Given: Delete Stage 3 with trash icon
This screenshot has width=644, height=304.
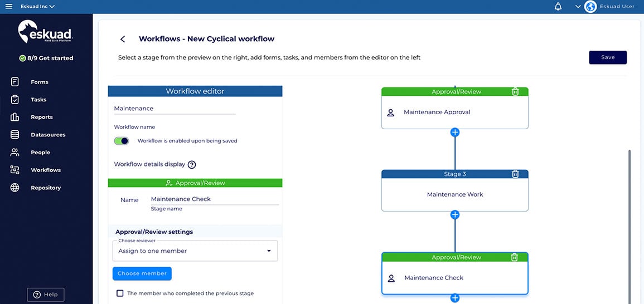Looking at the screenshot, I should coord(515,174).
